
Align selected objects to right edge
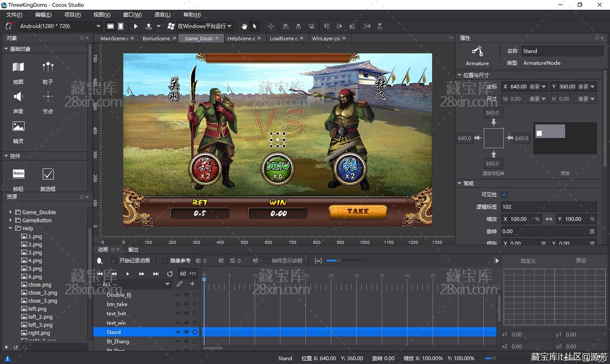[311, 26]
